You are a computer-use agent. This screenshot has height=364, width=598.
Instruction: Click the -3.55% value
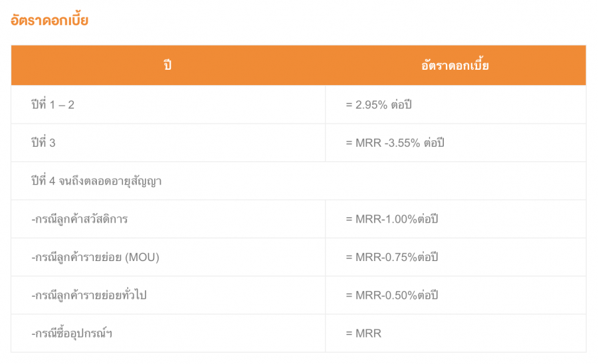pyautogui.click(x=402, y=143)
